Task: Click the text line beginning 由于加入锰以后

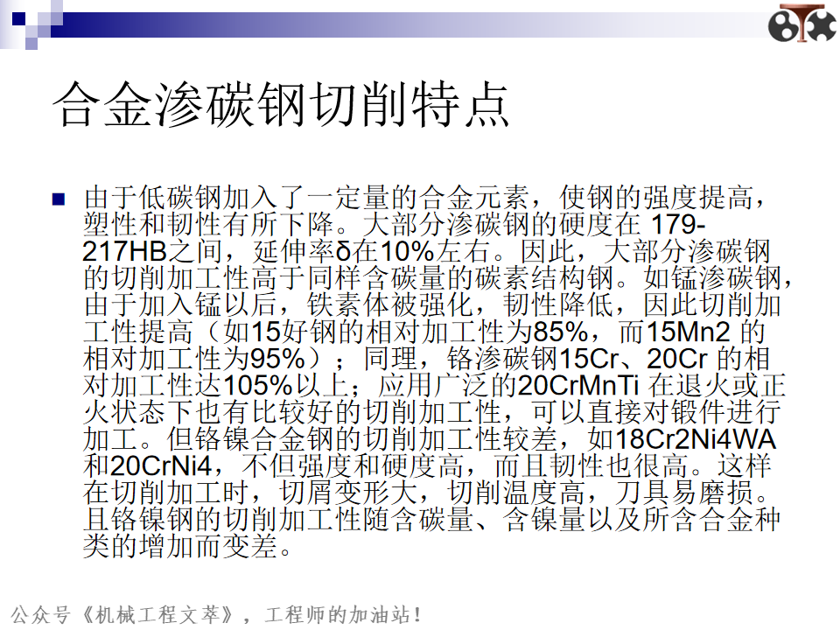Action: click(431, 304)
